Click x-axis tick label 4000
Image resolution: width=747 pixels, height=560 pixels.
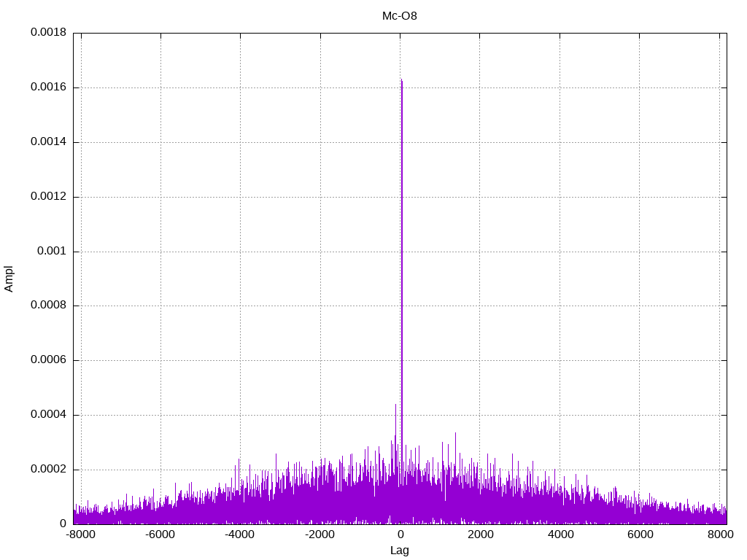point(560,534)
